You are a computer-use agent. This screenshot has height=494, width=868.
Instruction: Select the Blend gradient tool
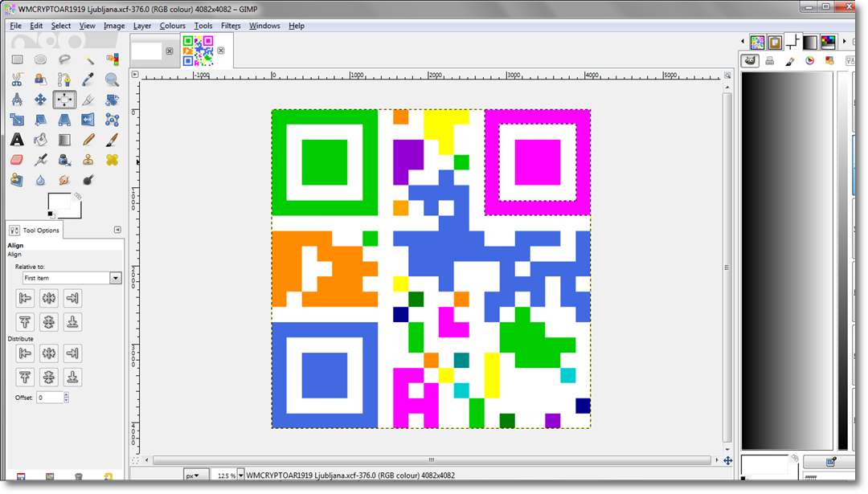64,140
